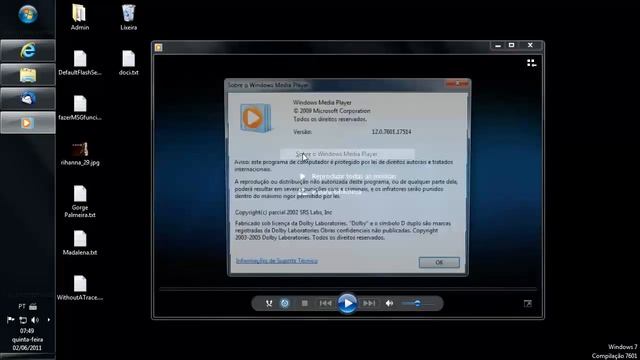Select the DefaultFlashSe... file icon
The width and height of the screenshot is (640, 360).
(80, 63)
